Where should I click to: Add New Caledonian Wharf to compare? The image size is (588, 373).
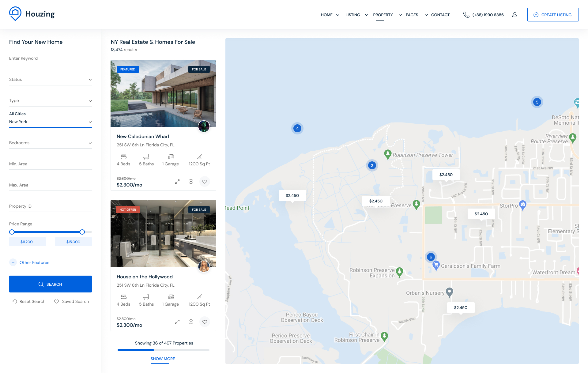click(191, 182)
